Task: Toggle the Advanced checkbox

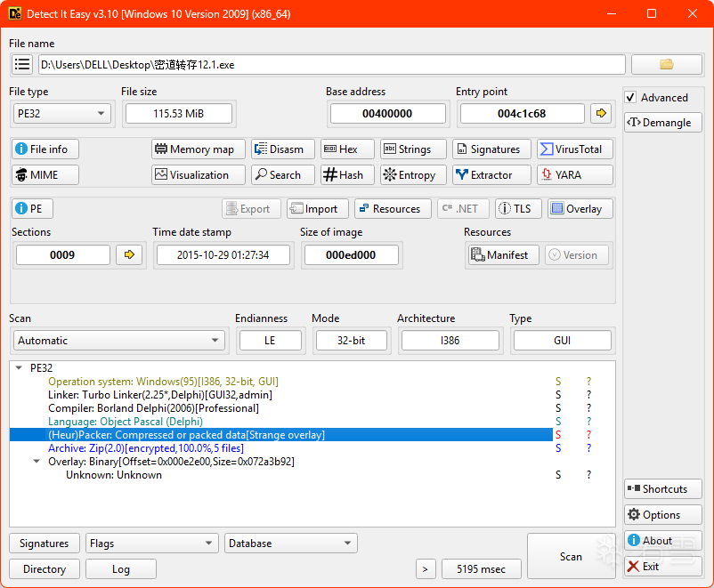Action: [630, 97]
